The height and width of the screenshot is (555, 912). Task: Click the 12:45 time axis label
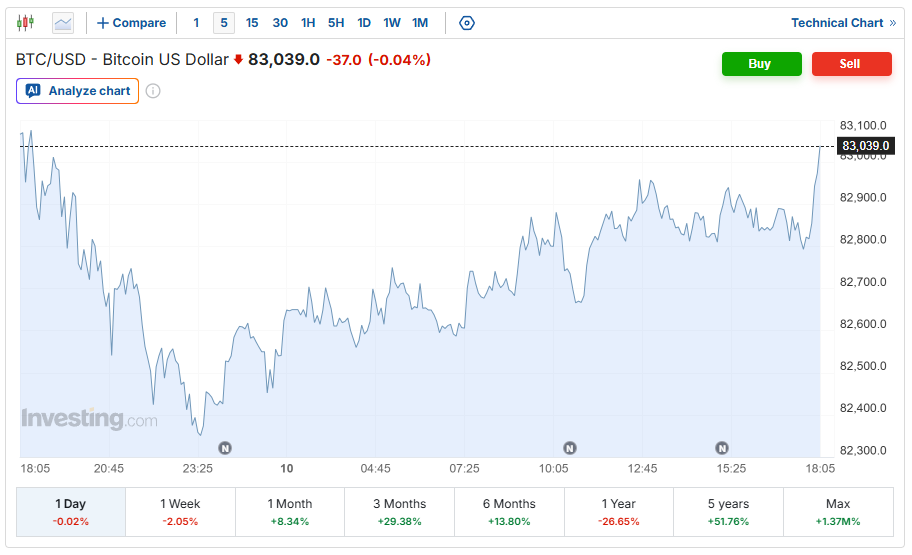coord(642,468)
